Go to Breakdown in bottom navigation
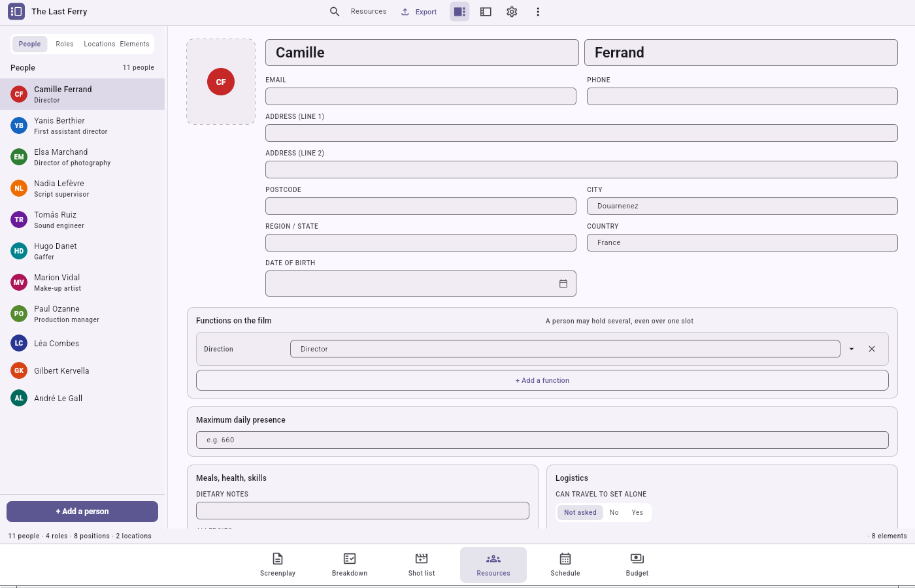 (x=350, y=564)
